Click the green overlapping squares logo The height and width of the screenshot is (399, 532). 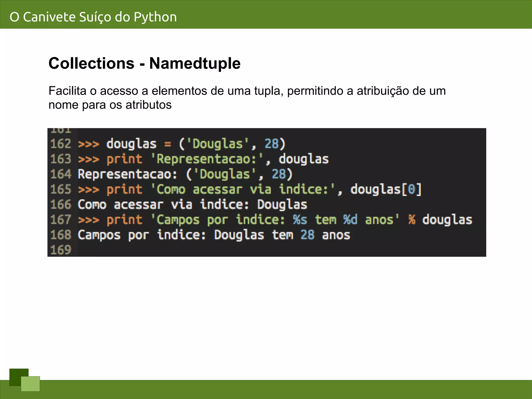tap(25, 380)
